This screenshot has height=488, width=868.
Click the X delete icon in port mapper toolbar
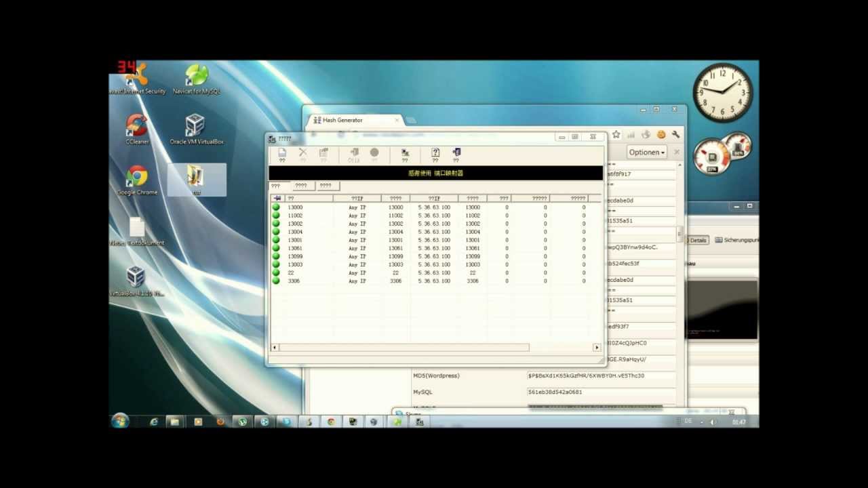(303, 152)
